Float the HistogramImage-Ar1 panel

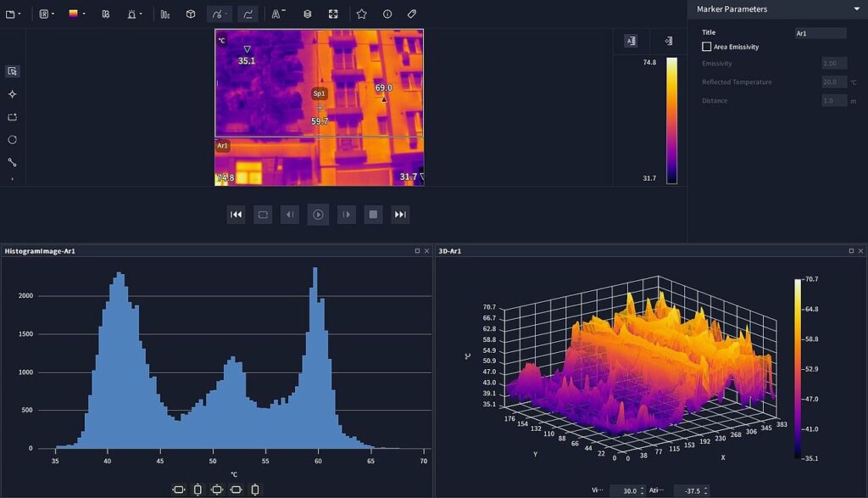(x=417, y=251)
